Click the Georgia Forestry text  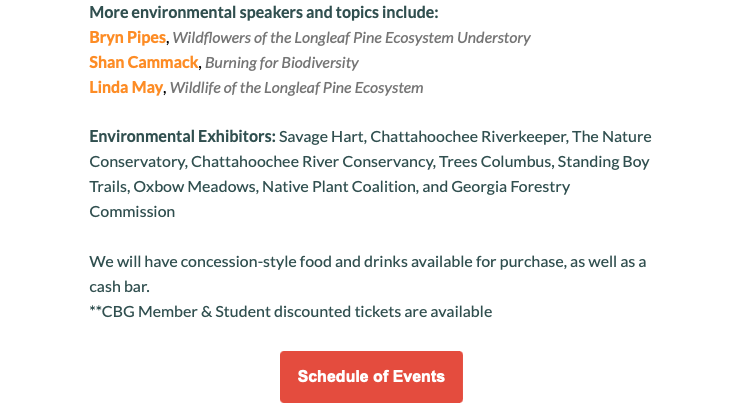pos(511,187)
